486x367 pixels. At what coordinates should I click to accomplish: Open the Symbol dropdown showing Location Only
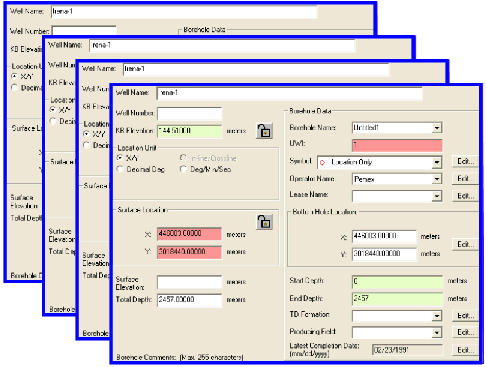click(437, 162)
